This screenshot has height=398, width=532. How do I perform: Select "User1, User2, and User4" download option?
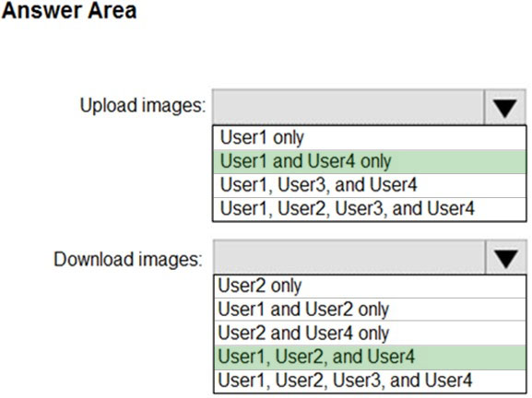pyautogui.click(x=370, y=357)
